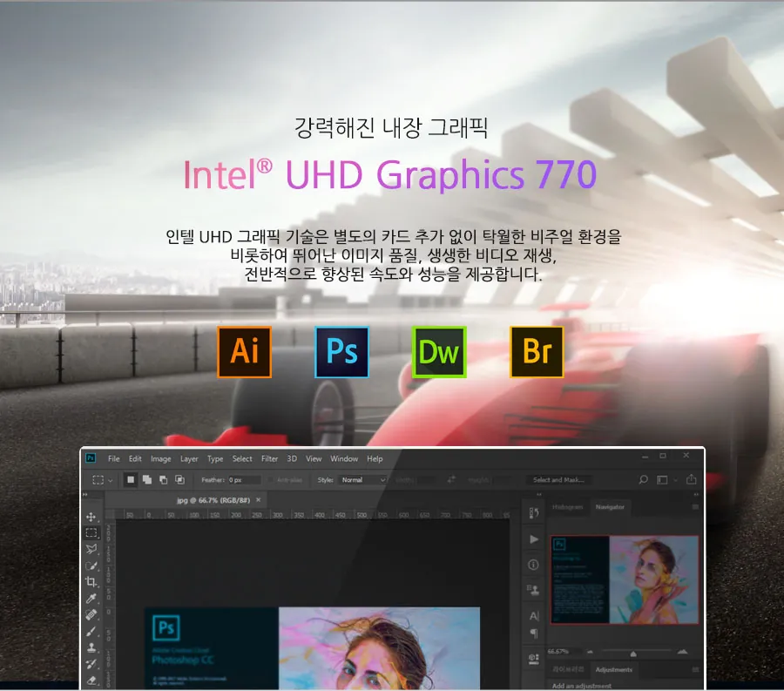Toggle the Anti-alias checkbox

click(271, 480)
